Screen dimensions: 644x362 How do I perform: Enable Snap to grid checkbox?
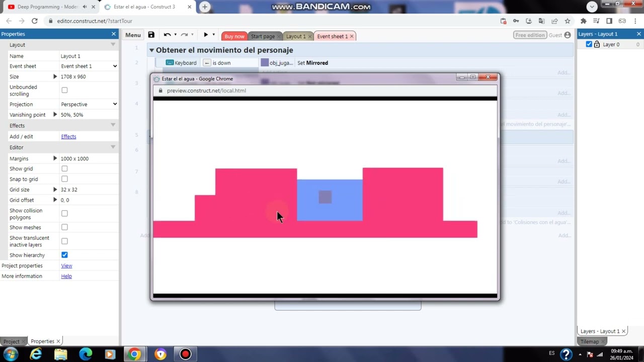(x=64, y=179)
